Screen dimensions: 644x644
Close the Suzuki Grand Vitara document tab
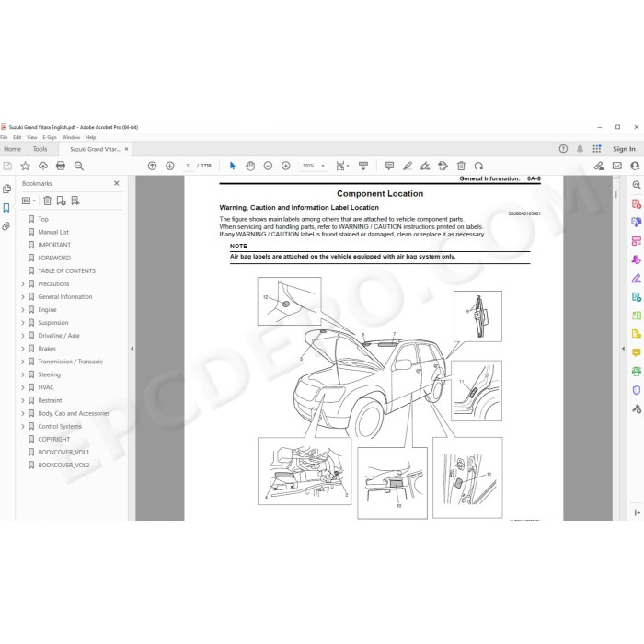pyautogui.click(x=127, y=149)
